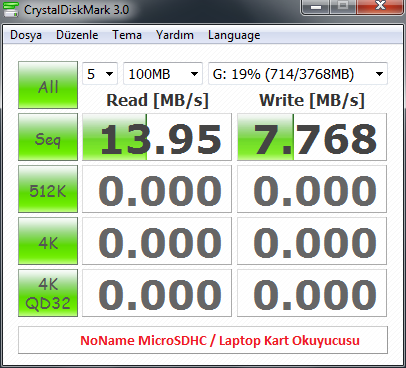The width and height of the screenshot is (406, 368).
Task: Click the Read [MB/s] column header
Action: 157,100
